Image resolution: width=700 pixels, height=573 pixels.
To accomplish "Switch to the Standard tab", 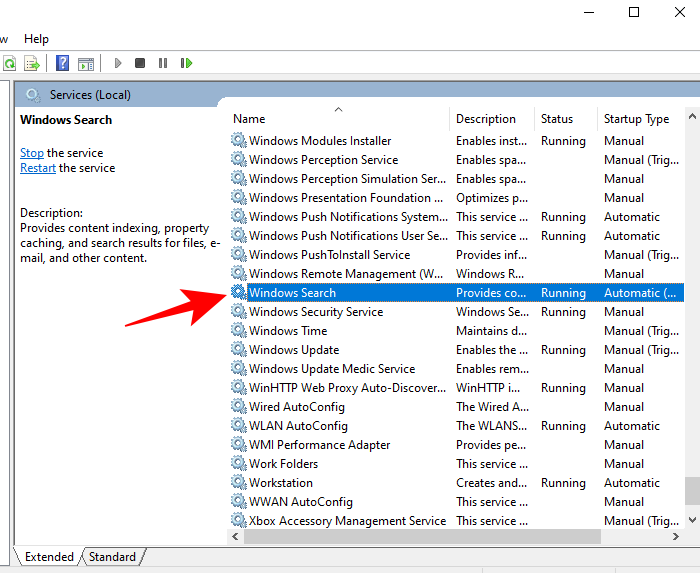I will pos(112,556).
